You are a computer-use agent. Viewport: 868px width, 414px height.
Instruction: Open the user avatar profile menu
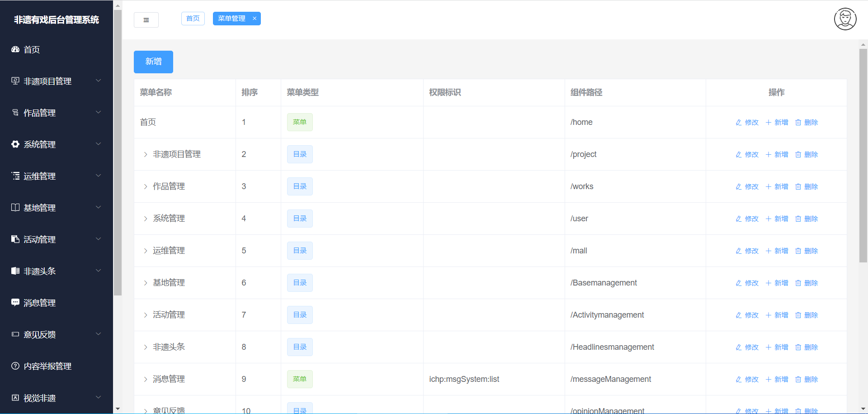pyautogui.click(x=845, y=19)
